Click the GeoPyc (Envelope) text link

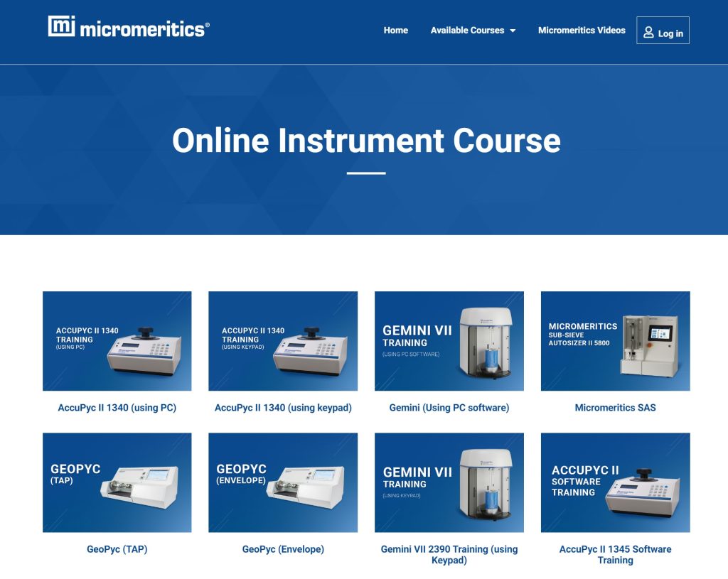click(283, 549)
